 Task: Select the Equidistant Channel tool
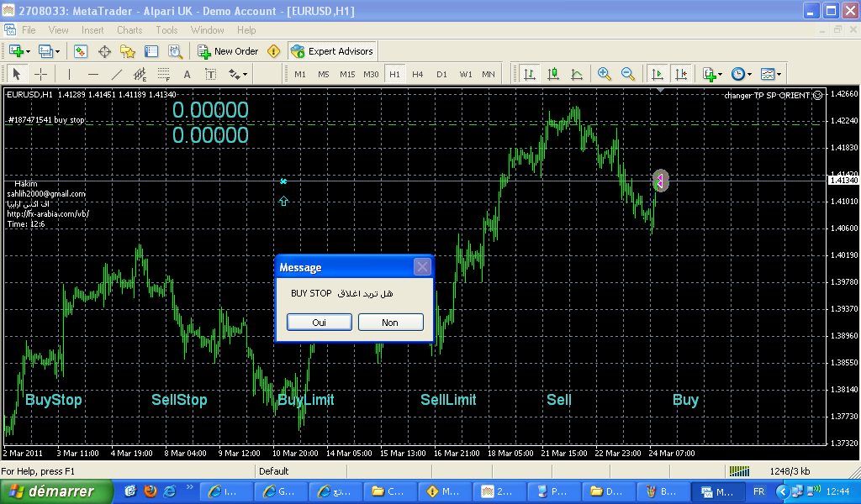coord(140,74)
